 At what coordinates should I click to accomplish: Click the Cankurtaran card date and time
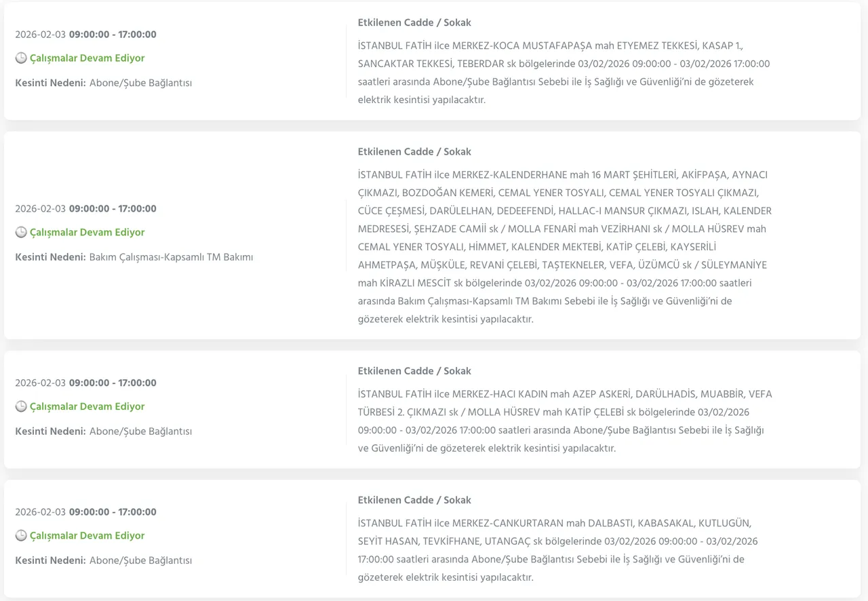pyautogui.click(x=85, y=512)
